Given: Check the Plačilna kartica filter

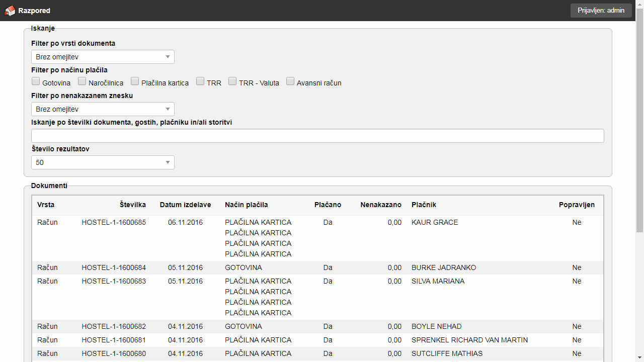Looking at the screenshot, I should (135, 81).
